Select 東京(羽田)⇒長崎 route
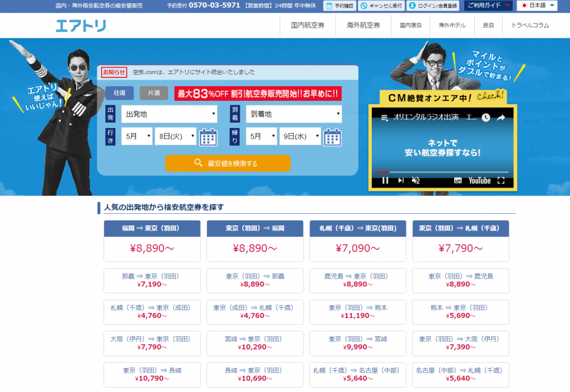This screenshot has width=570, height=392. (x=152, y=375)
